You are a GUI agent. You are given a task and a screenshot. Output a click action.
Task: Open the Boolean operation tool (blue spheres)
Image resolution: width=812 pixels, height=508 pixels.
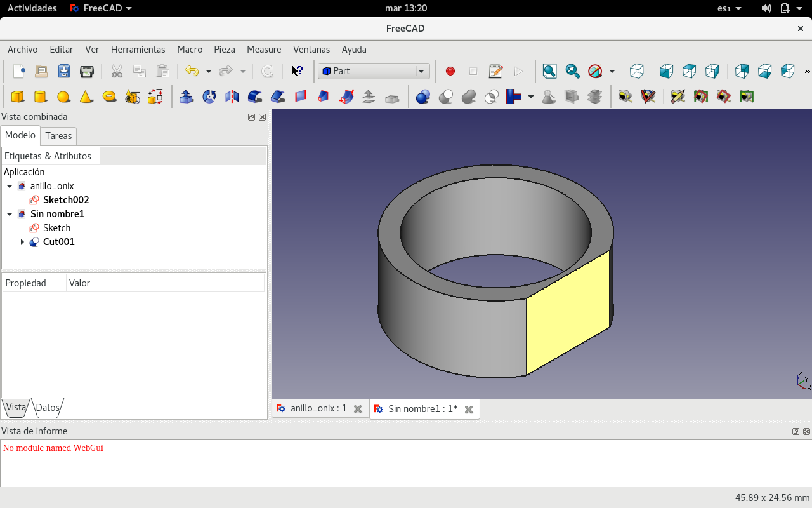pos(423,97)
